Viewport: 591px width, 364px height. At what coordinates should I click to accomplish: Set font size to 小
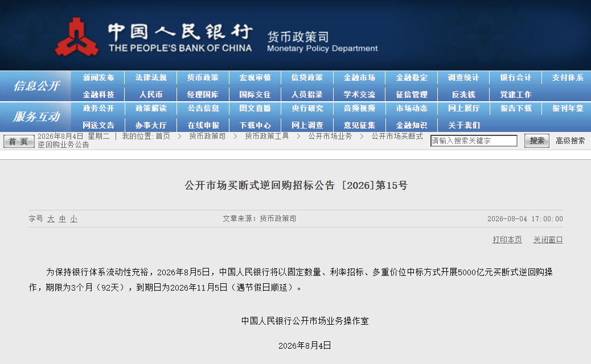73,219
